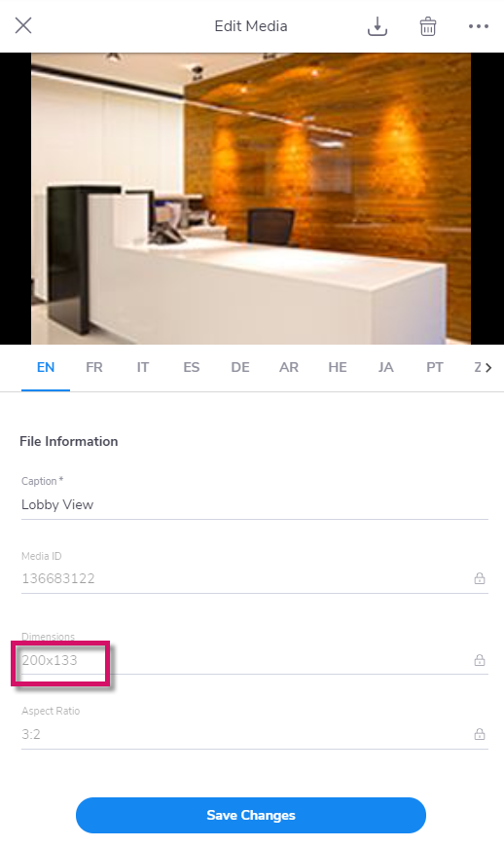Click the Dimensions lock icon
Screen dimensions: 504x847
click(x=479, y=660)
